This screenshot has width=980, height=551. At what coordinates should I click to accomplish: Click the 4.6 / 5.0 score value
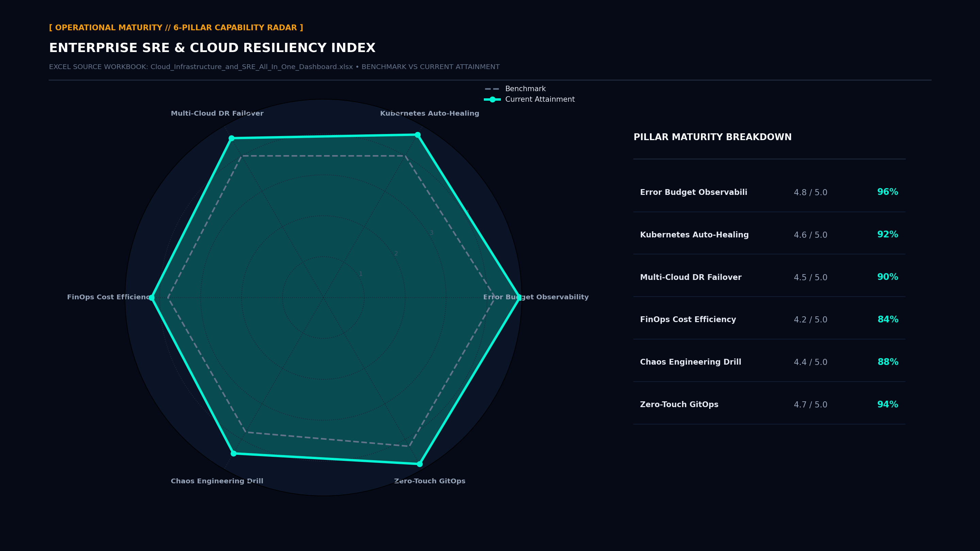click(x=810, y=235)
